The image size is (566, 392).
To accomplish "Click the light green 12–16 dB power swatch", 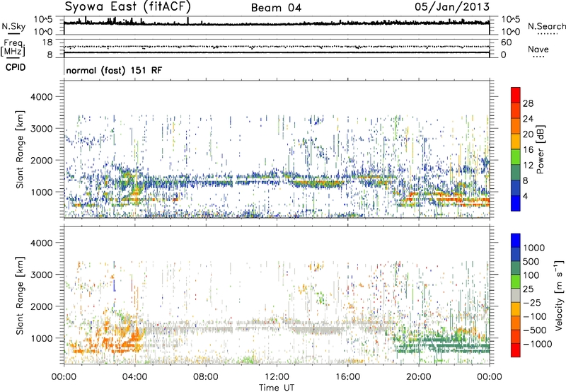I will [x=516, y=157].
